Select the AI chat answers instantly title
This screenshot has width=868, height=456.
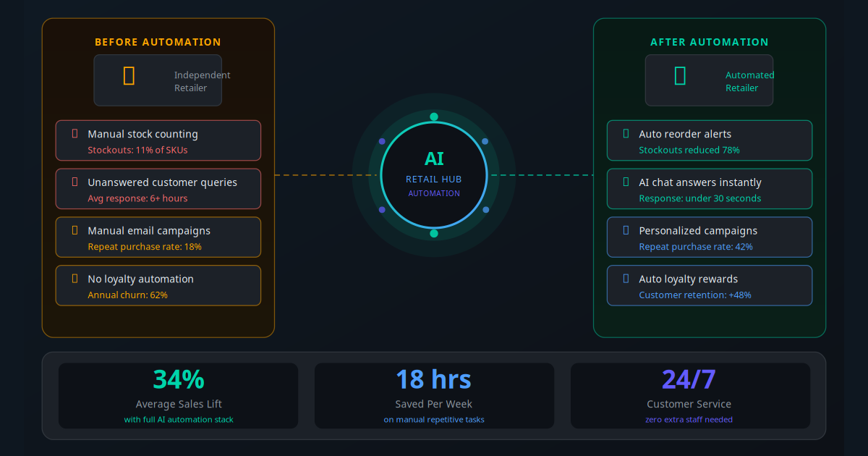[x=700, y=182]
